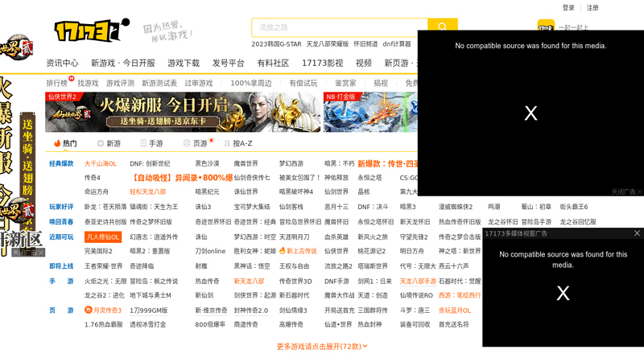Select the 新游 tab
644x362 pixels.
coord(109,143)
